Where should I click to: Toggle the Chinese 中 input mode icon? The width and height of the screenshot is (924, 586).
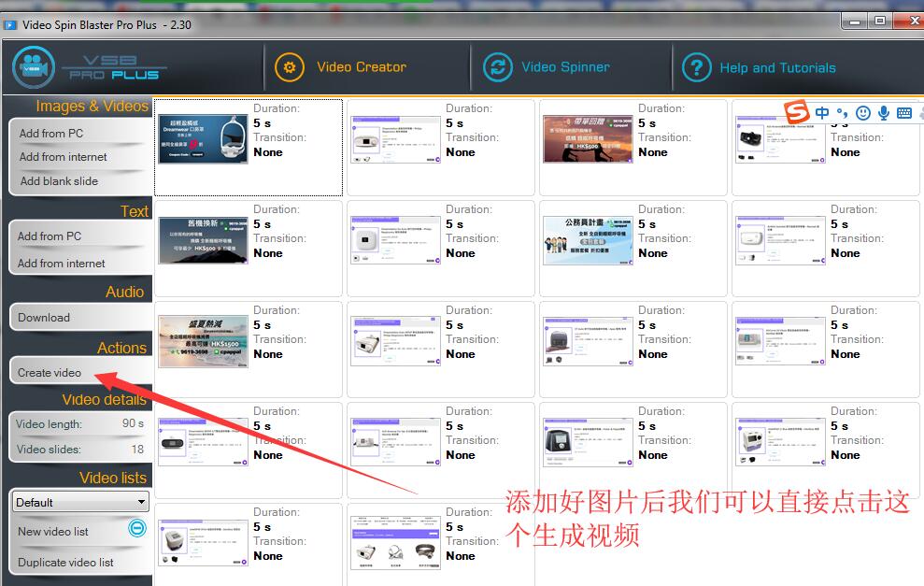pyautogui.click(x=822, y=112)
